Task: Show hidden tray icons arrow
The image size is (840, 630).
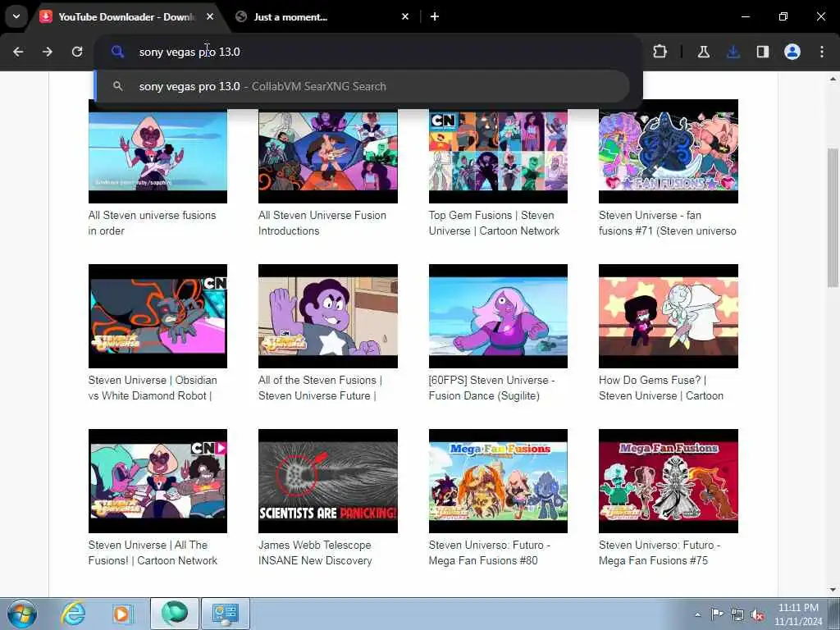Action: (697, 614)
